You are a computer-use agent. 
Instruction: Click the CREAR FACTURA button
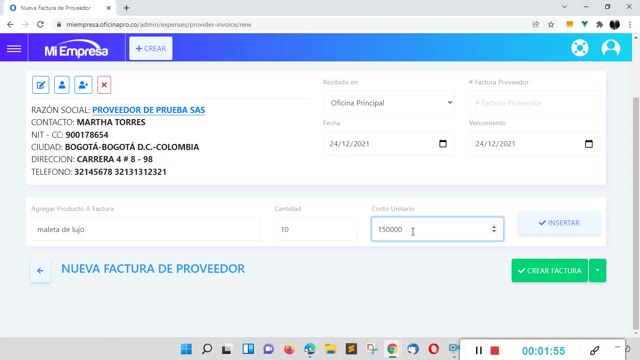coord(549,270)
